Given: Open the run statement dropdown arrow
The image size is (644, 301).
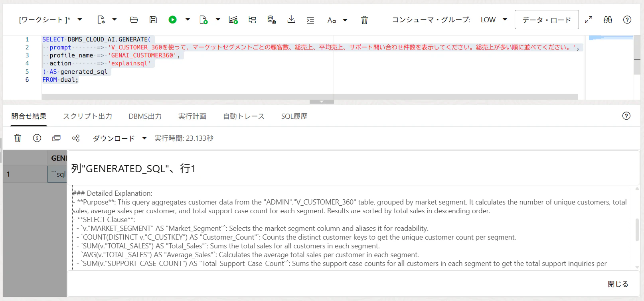Looking at the screenshot, I should 188,20.
